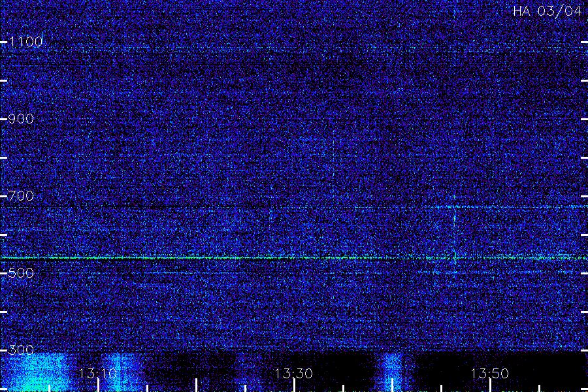588x392 pixels.
Task: Click the 13:50 time axis label
Action: click(489, 373)
